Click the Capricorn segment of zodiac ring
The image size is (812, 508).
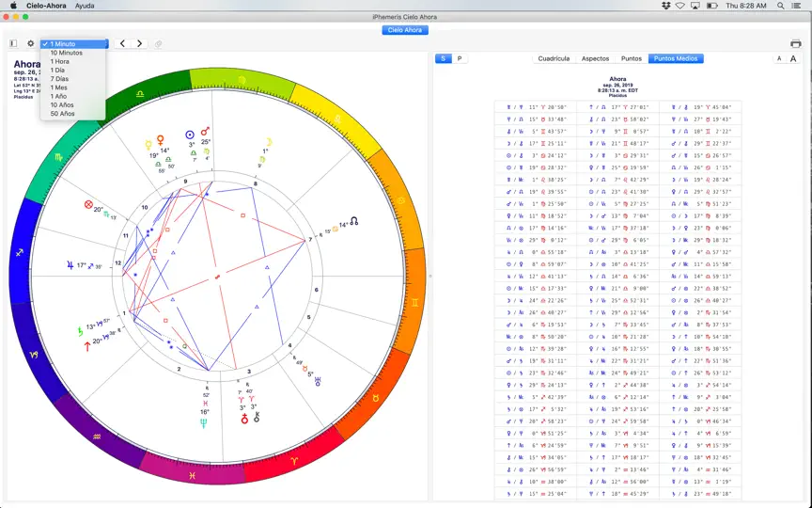[x=34, y=353]
